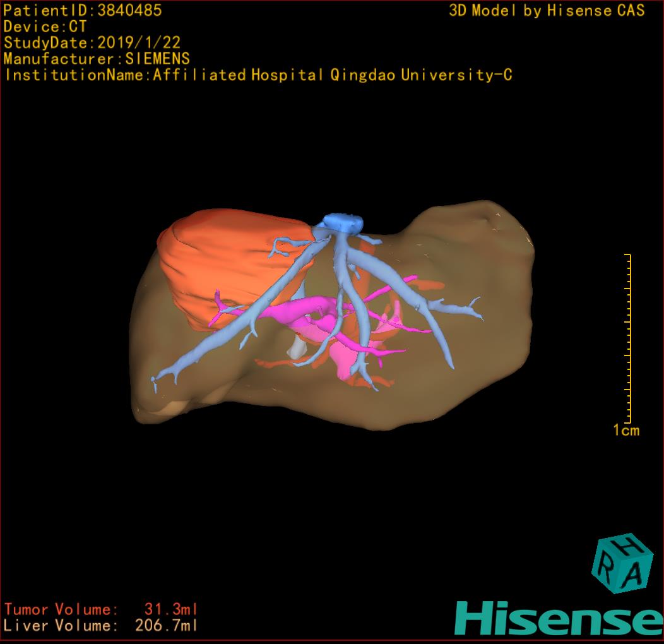This screenshot has width=664, height=644.
Task: Click the StudyDate:2019/1/22 text
Action: click(x=92, y=43)
